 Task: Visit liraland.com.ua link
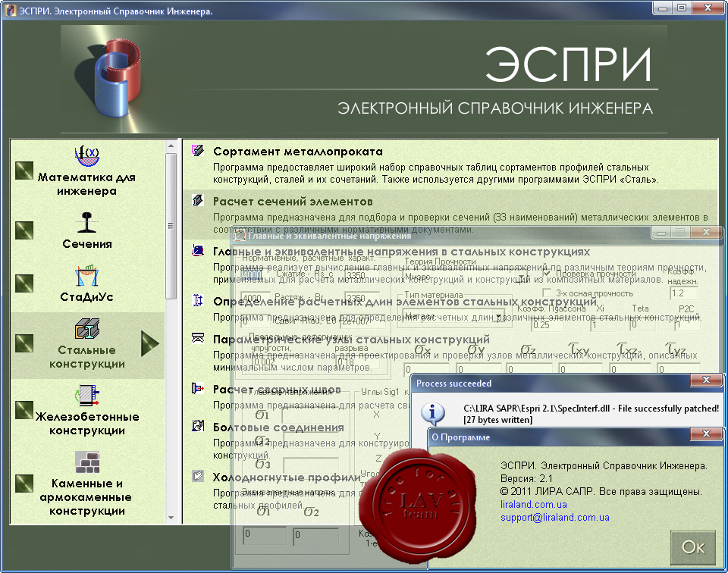point(533,504)
